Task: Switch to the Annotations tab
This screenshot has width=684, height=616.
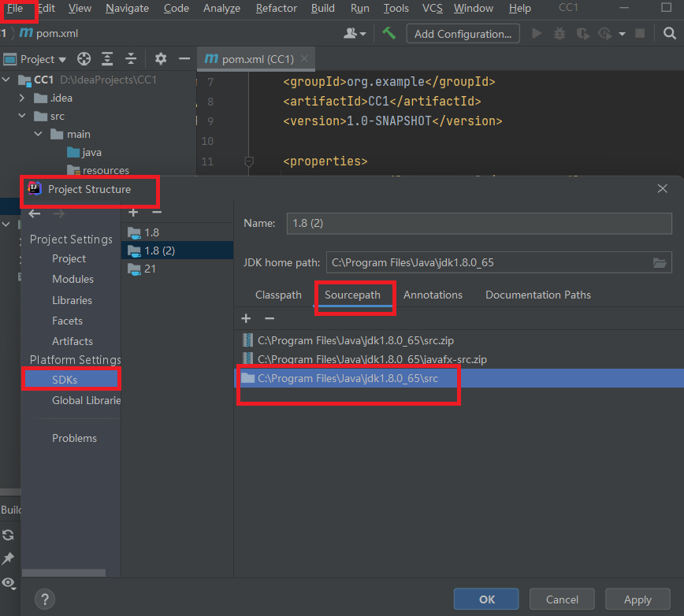Action: click(x=433, y=295)
